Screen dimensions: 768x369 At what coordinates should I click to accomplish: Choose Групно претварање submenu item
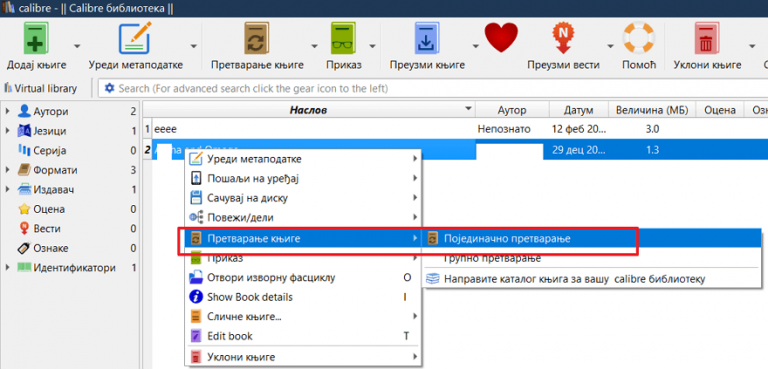592,258
